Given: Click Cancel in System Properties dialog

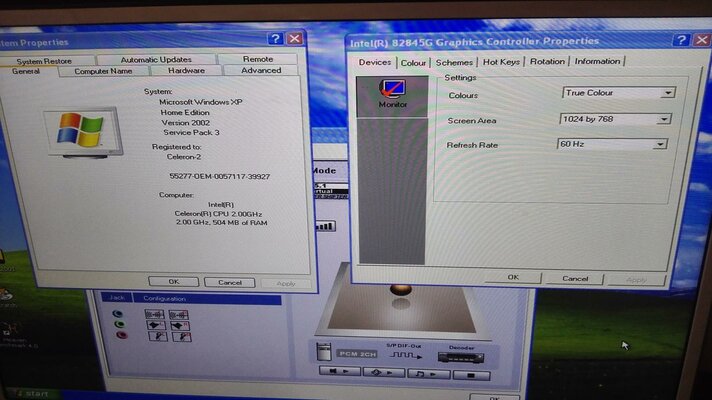Looking at the screenshot, I should pyautogui.click(x=229, y=283).
